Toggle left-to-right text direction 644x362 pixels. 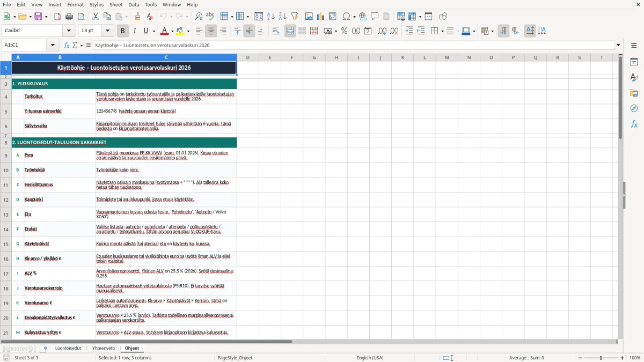(x=503, y=31)
